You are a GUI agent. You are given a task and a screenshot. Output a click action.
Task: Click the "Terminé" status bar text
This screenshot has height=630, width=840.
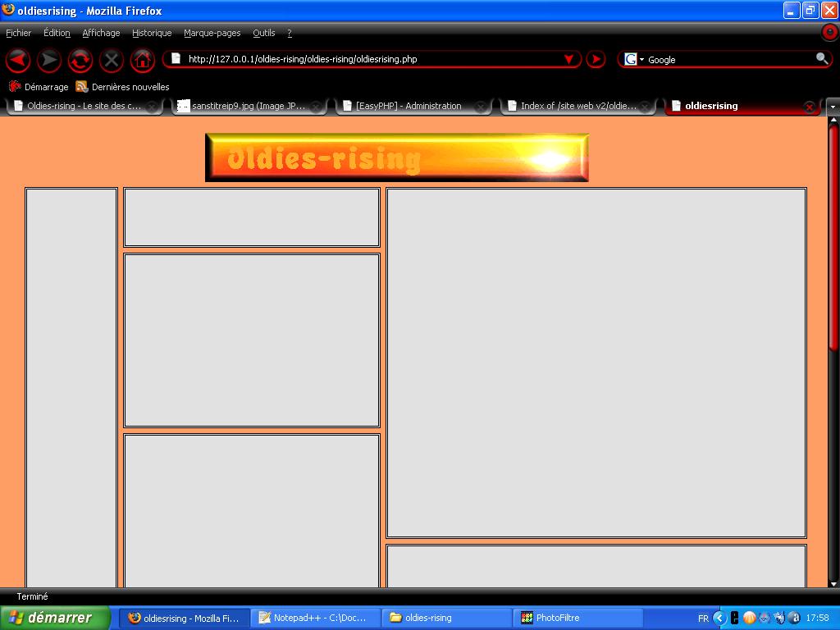(32, 596)
